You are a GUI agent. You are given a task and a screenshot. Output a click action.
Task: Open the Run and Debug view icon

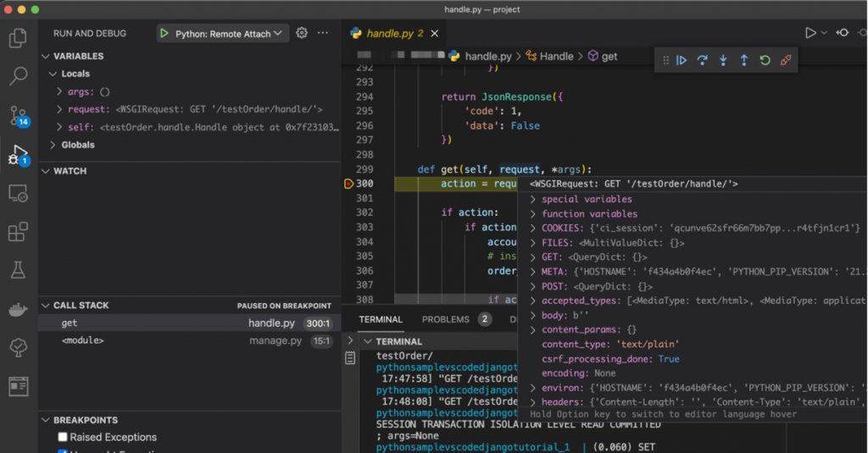pos(19,156)
